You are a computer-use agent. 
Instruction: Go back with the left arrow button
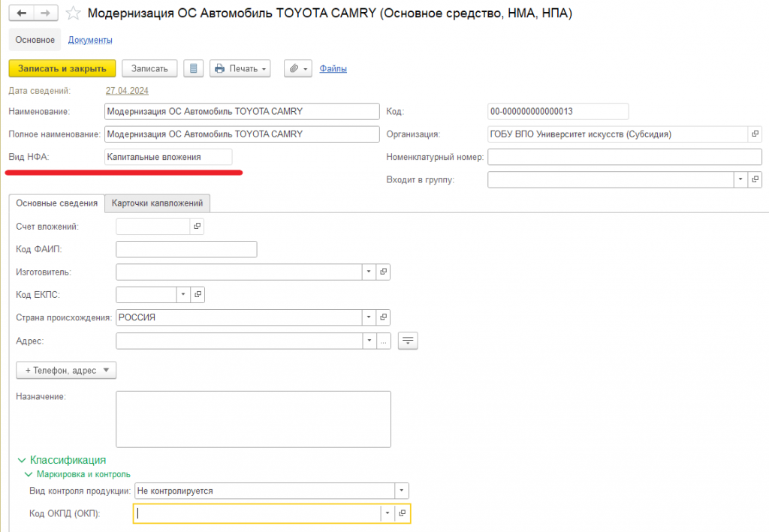click(22, 14)
